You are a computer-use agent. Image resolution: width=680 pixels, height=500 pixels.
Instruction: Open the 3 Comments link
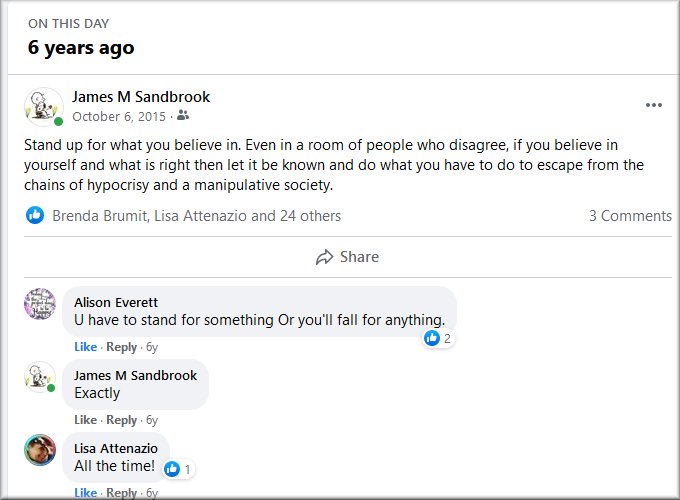coord(629,215)
